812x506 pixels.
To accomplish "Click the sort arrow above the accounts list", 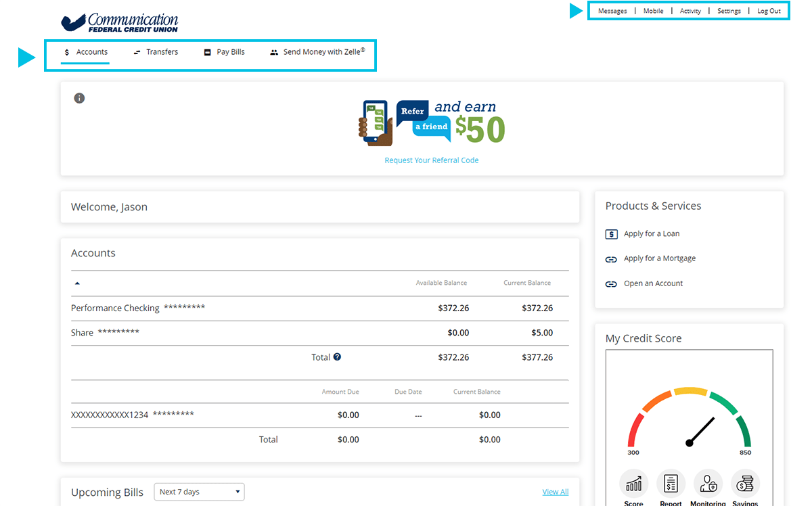I will tap(77, 283).
